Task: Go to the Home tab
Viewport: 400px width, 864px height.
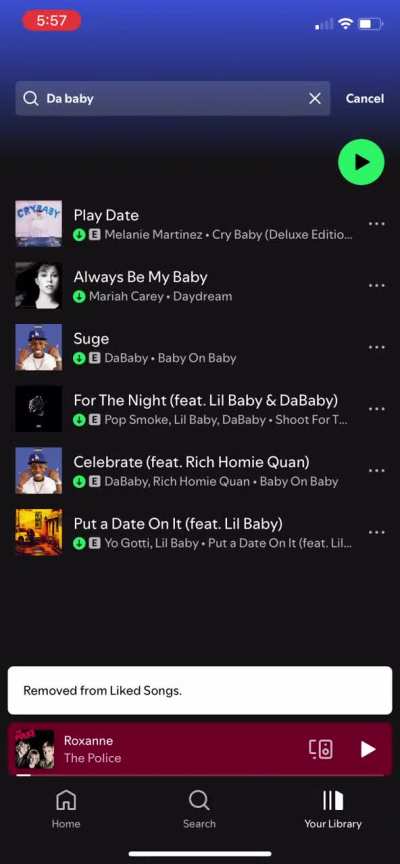Action: tap(66, 809)
